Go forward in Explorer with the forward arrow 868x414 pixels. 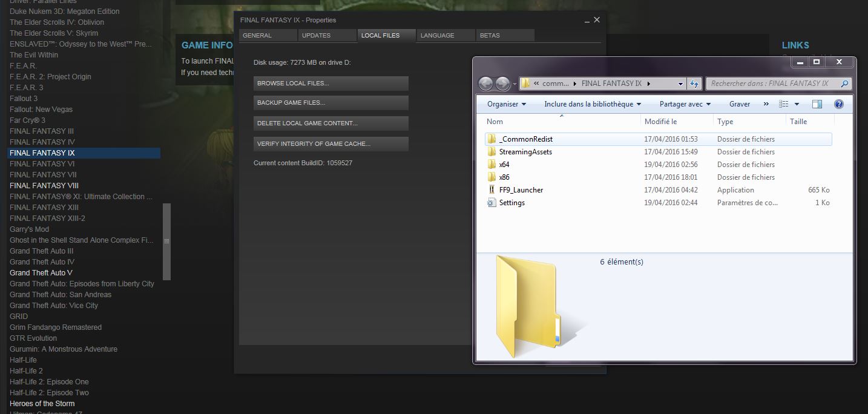click(503, 84)
